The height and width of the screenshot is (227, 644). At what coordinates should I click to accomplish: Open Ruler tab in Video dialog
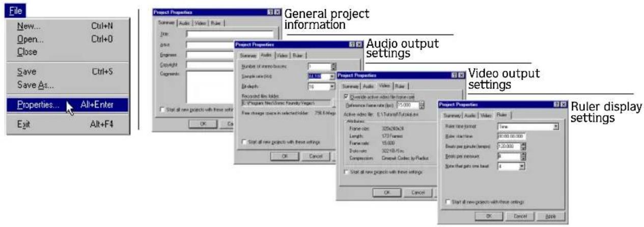(399, 86)
